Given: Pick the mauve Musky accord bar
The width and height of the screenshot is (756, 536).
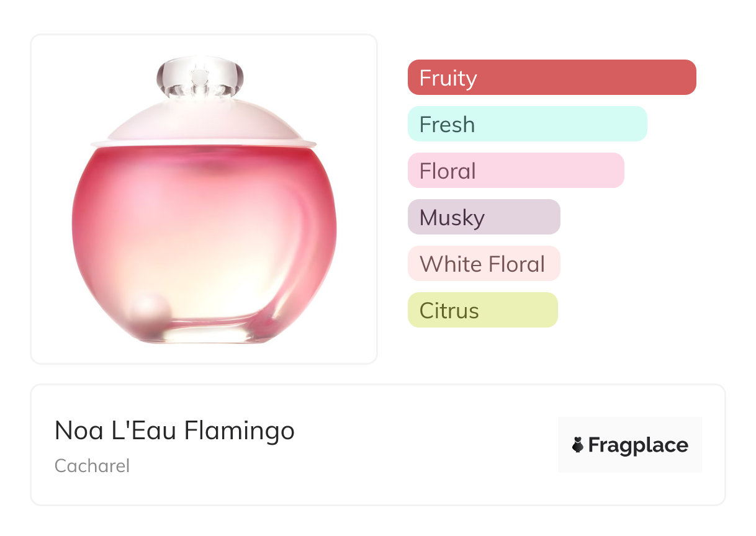Looking at the screenshot, I should tap(484, 217).
